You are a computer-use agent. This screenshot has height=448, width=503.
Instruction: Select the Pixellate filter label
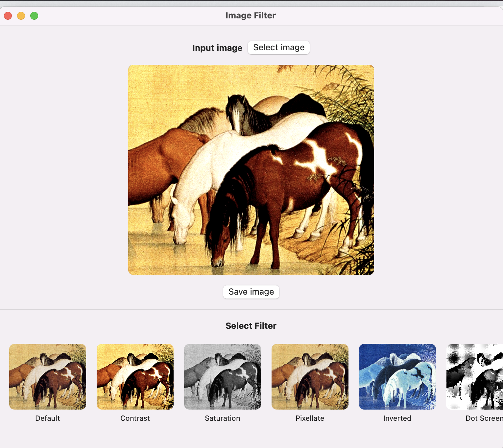[x=310, y=418]
